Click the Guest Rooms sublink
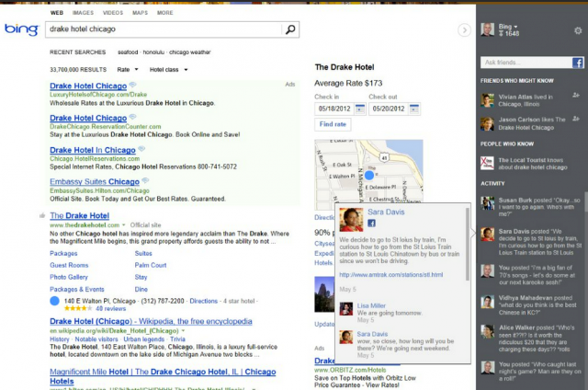 coord(69,265)
